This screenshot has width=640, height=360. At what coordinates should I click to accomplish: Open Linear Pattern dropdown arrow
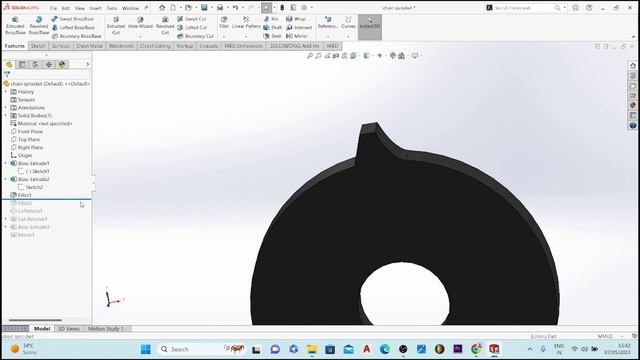point(246,36)
